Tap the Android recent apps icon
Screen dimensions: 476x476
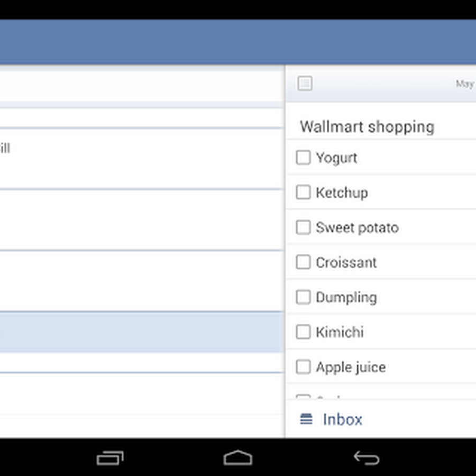pyautogui.click(x=110, y=458)
